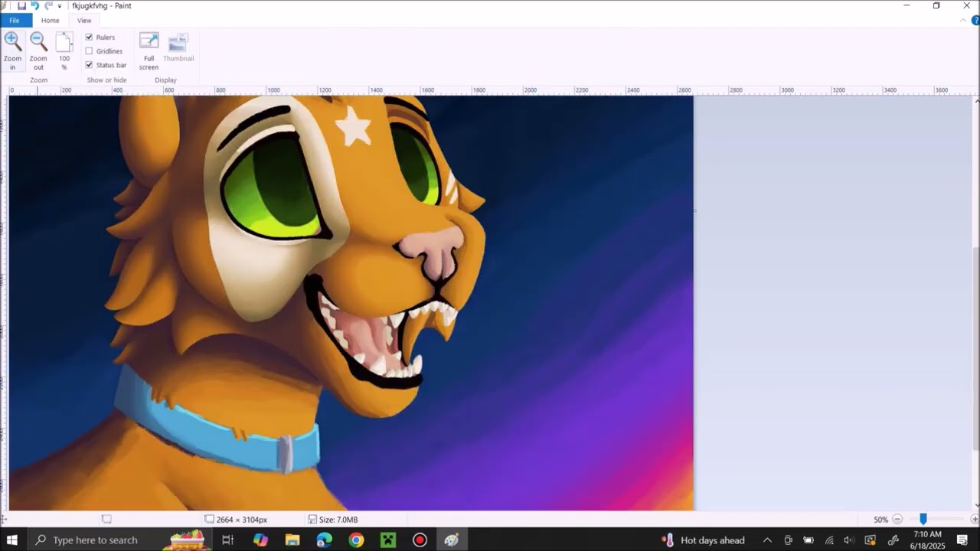Click the Thumbnail display icon

coord(178,41)
